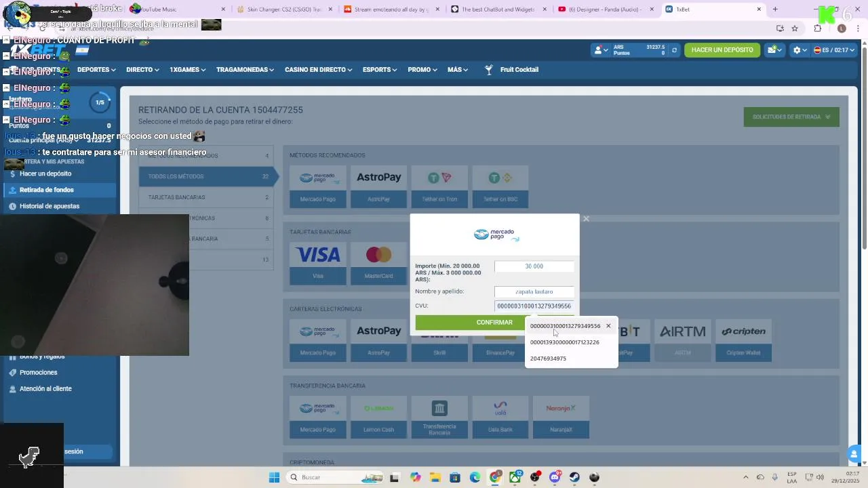Open Hacer un depósito sidebar link
868x488 pixels.
click(x=45, y=174)
